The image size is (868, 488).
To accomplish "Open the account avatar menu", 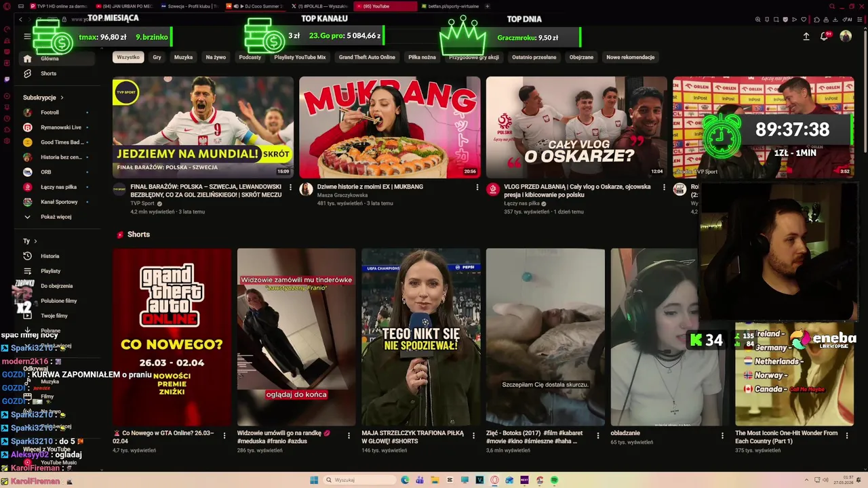I will point(846,37).
